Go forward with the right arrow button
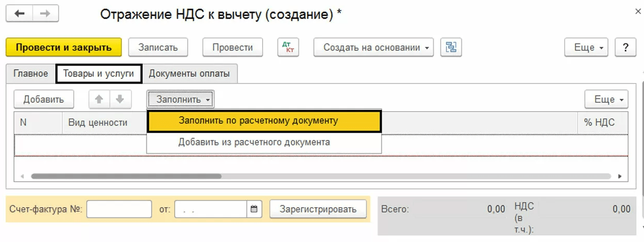 coord(45,14)
